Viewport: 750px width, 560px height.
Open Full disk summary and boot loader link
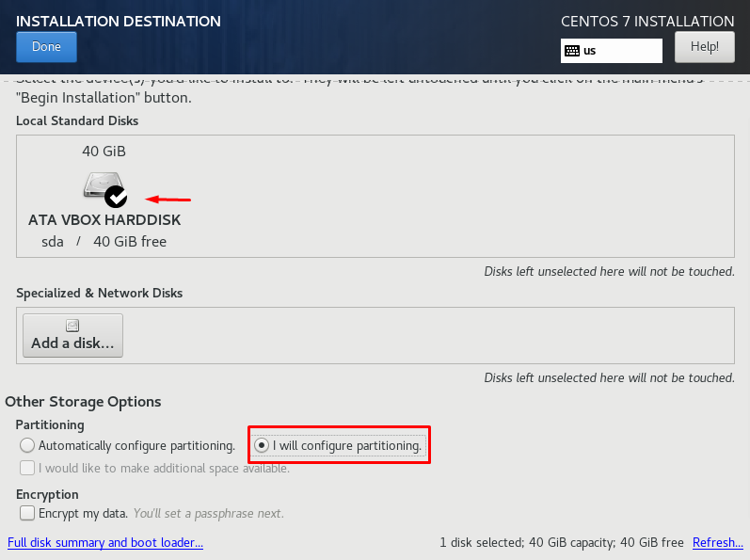105,542
